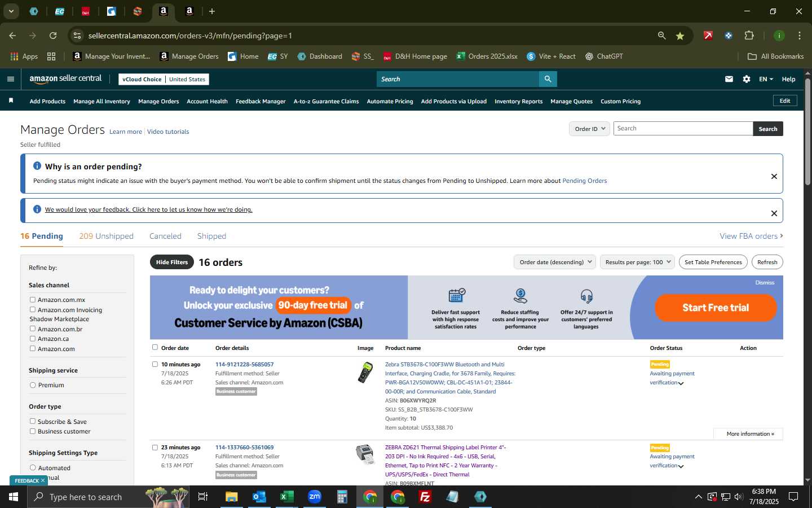The height and width of the screenshot is (508, 812).
Task: Open File Explorer from the taskbar
Action: (x=232, y=497)
